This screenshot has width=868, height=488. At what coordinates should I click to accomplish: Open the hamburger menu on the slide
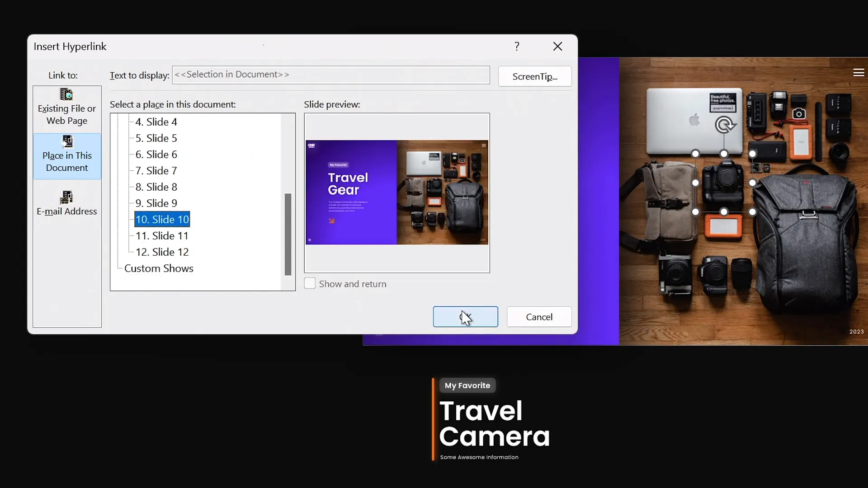[x=859, y=73]
